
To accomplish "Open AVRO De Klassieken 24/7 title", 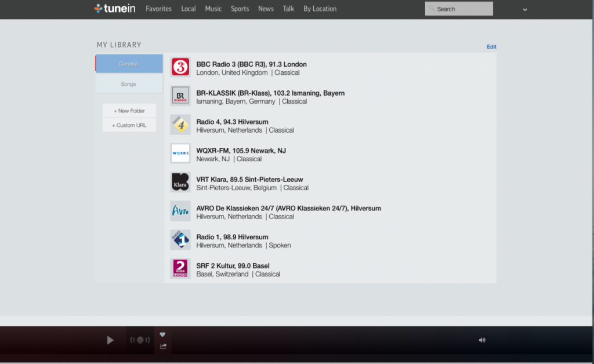I will [x=289, y=208].
